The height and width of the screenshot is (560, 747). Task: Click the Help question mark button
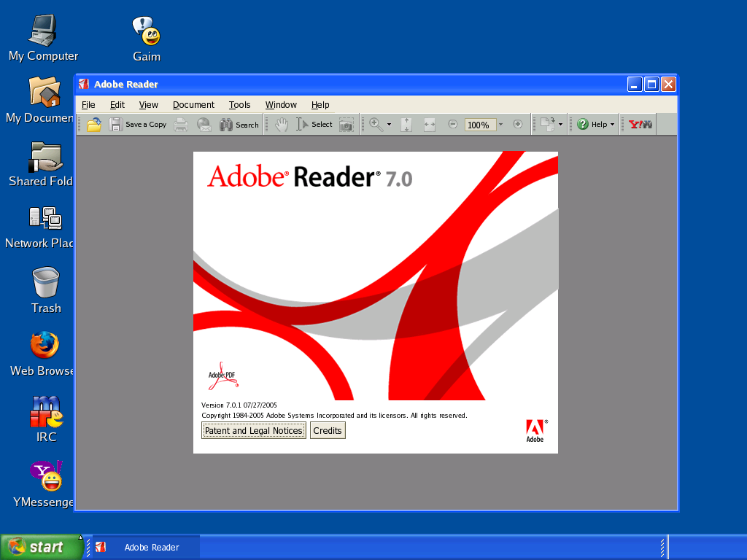(592, 124)
